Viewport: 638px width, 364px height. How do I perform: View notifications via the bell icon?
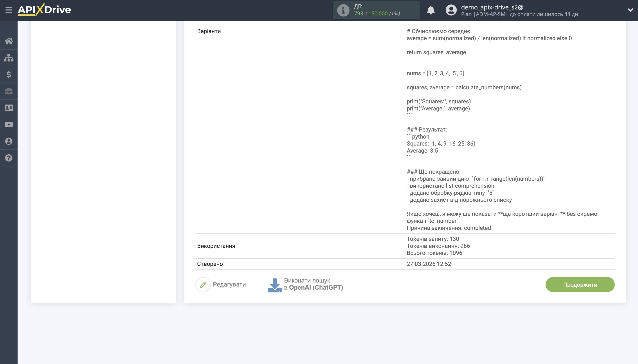[x=431, y=10]
